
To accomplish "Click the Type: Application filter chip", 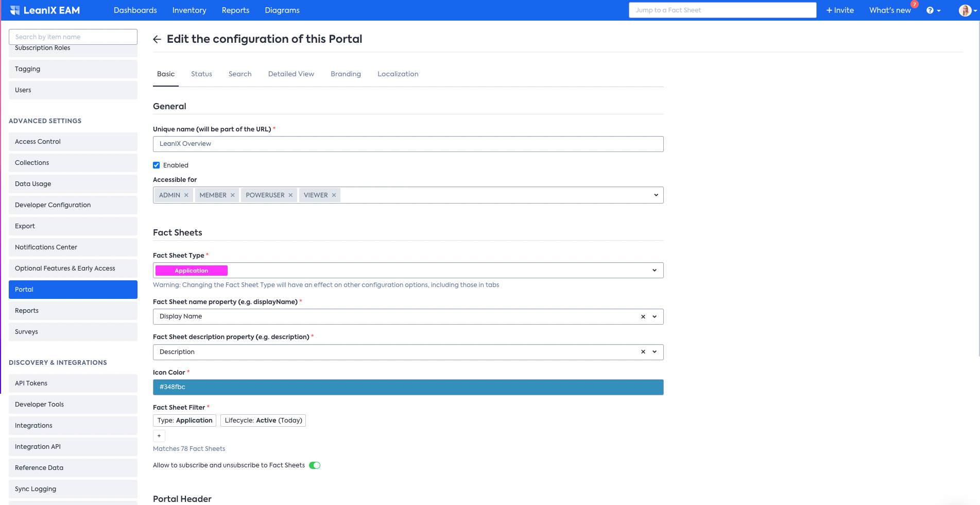I will (x=185, y=420).
